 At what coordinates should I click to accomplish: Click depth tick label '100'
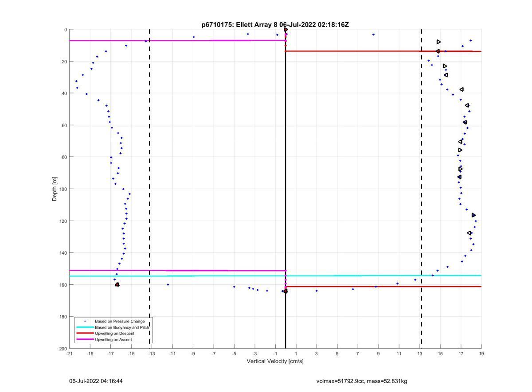pyautogui.click(x=63, y=189)
